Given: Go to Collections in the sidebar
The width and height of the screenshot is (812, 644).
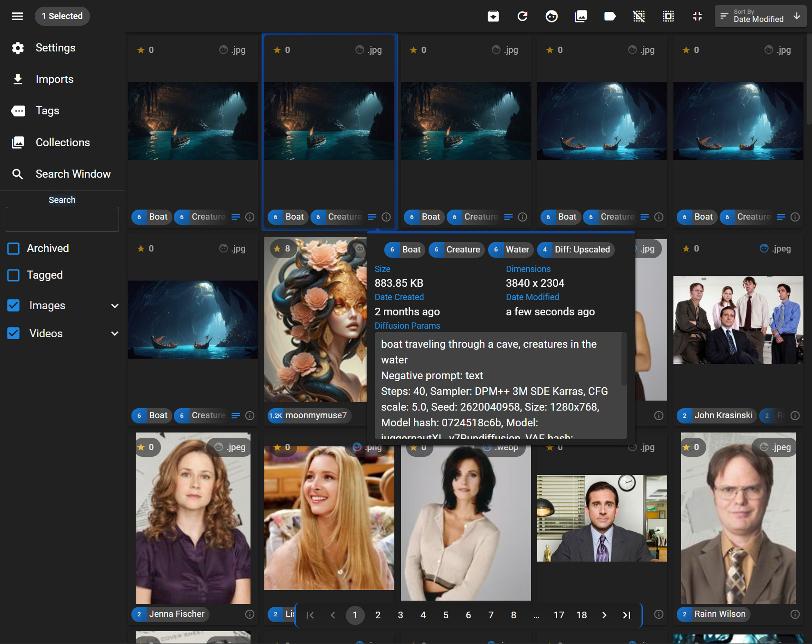Looking at the screenshot, I should click(62, 142).
